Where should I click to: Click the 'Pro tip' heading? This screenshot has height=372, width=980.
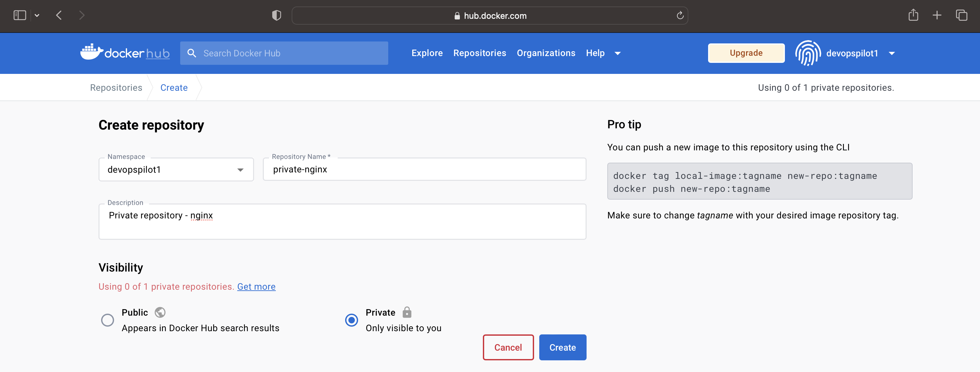(x=624, y=124)
